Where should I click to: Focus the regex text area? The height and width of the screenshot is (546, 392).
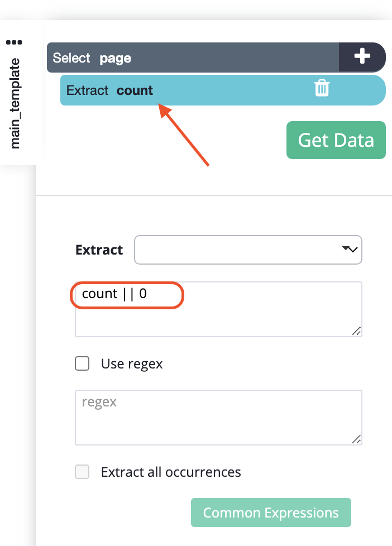point(218,417)
